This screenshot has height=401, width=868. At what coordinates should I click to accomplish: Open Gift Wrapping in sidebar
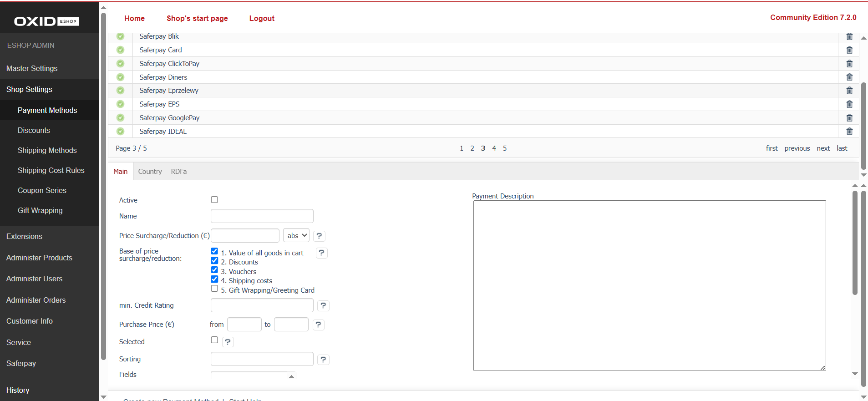(40, 210)
